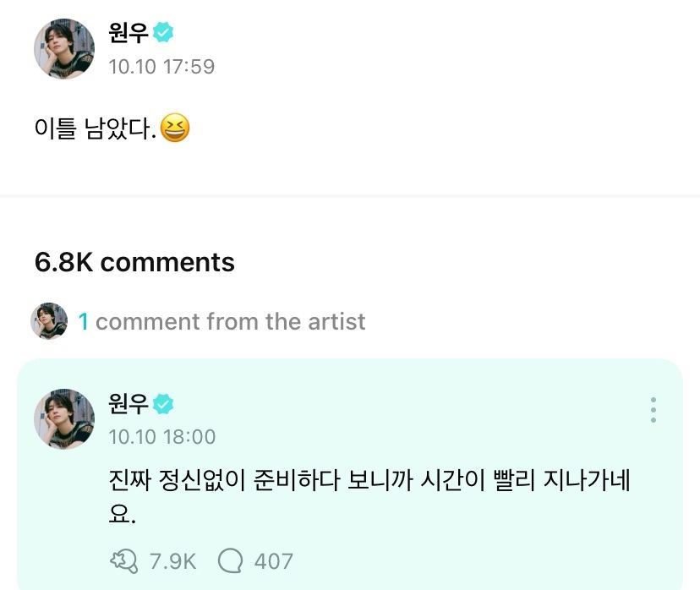Tap the post text '이틀 남았다.'
The width and height of the screenshot is (700, 590).
click(x=95, y=128)
